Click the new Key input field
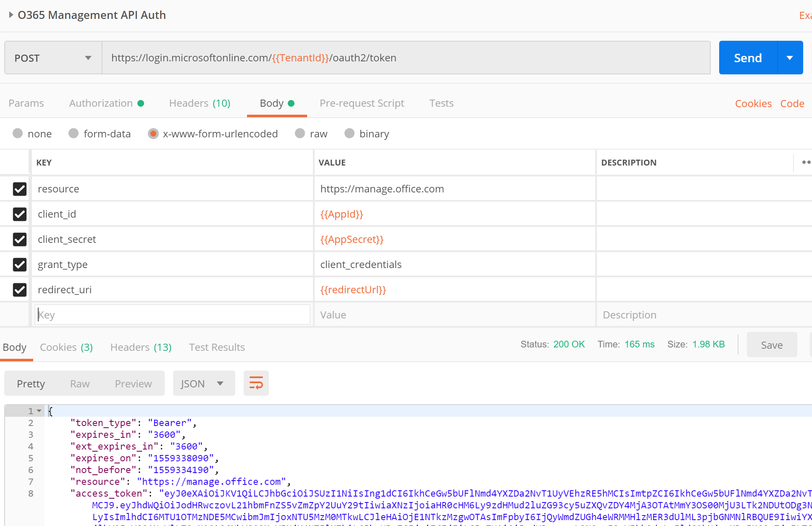This screenshot has height=526, width=812. [x=172, y=315]
